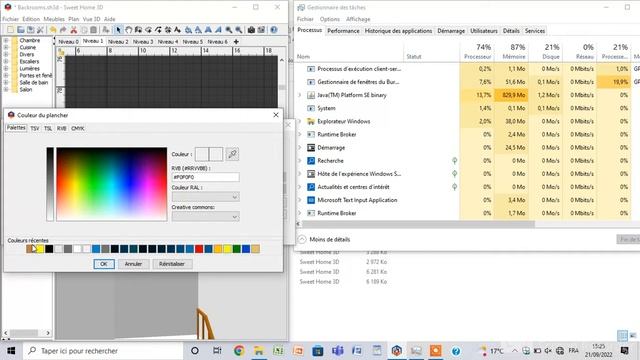
Task: Click the eyedropper color picker icon
Action: pyautogui.click(x=232, y=154)
